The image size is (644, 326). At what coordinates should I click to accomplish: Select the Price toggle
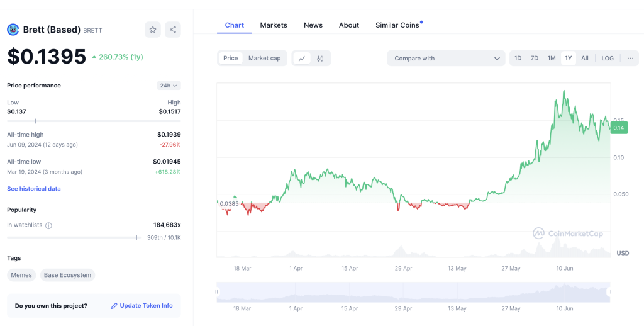[230, 59]
